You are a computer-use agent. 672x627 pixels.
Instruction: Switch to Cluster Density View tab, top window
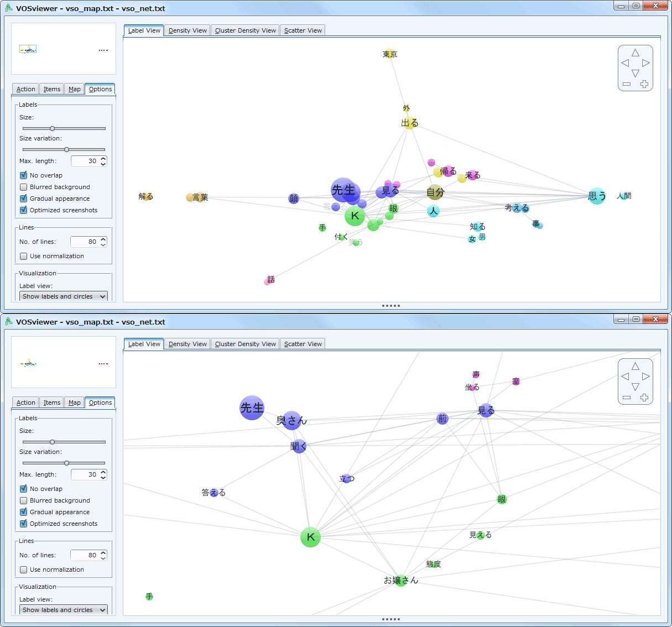pyautogui.click(x=245, y=30)
